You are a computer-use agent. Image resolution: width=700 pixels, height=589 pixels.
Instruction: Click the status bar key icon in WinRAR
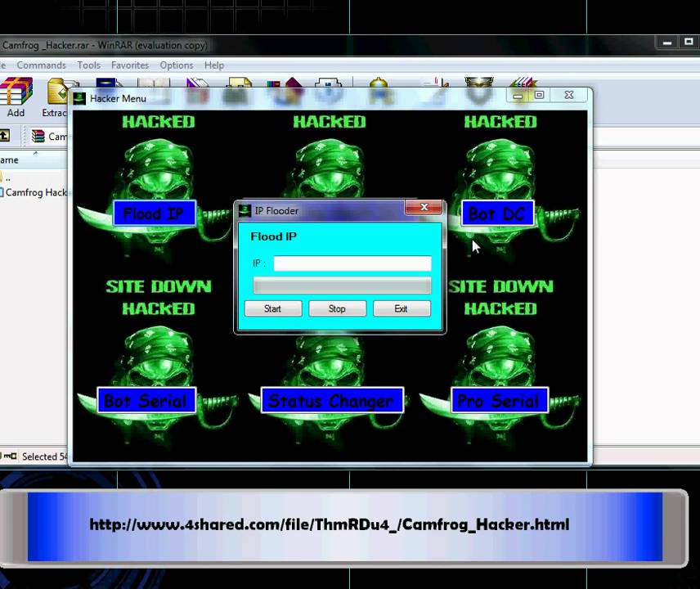9,456
